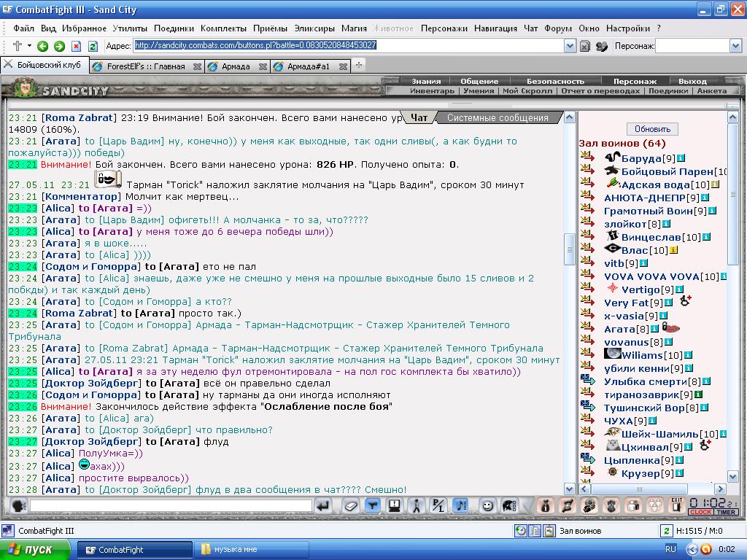Click the pink group of people icon
The image size is (747, 560).
tap(655, 506)
